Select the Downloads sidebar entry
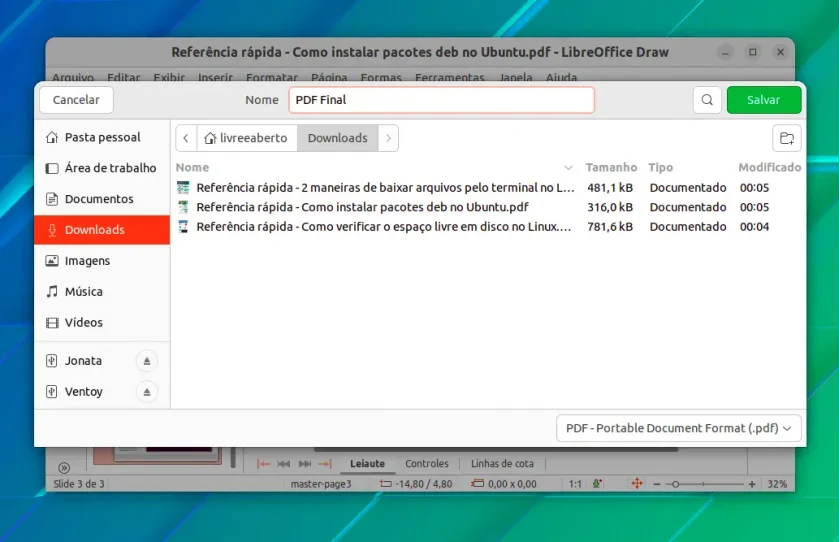Viewport: 840px width, 542px height. (102, 230)
